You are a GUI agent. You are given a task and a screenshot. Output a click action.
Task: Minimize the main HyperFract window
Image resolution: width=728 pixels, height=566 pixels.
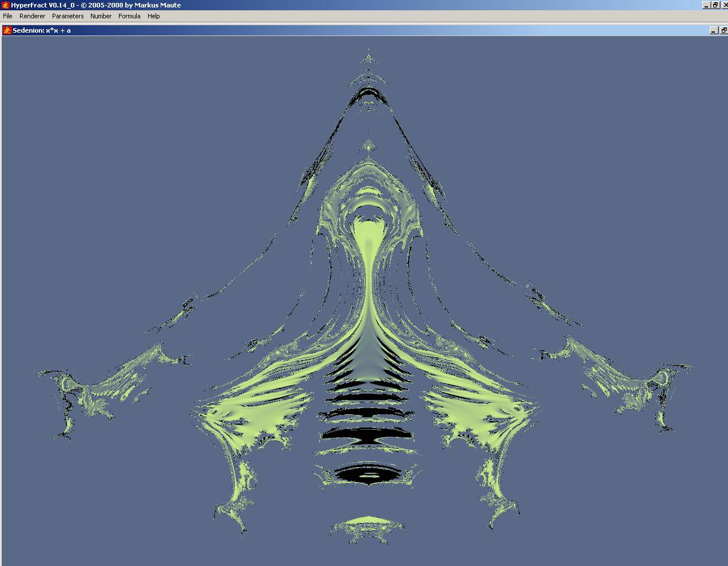point(706,5)
